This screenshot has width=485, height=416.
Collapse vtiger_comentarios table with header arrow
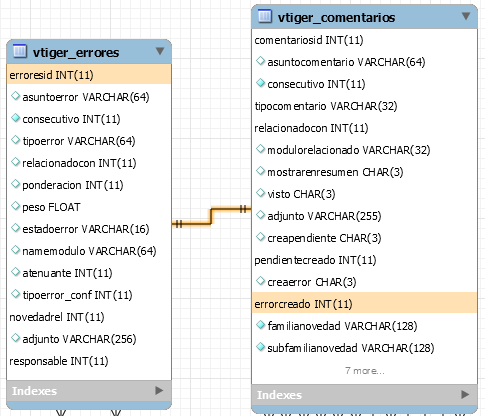[x=466, y=16]
